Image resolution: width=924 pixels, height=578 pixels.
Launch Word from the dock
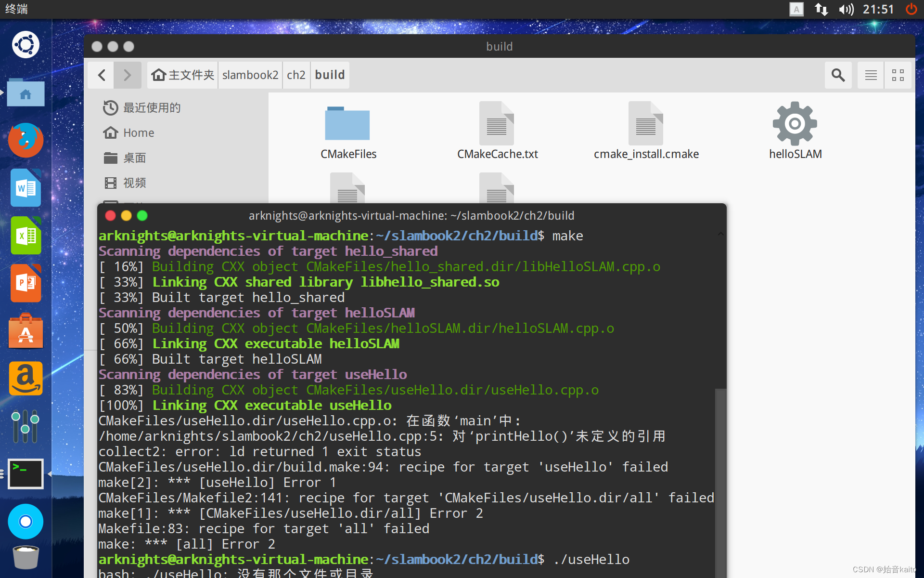coord(25,187)
